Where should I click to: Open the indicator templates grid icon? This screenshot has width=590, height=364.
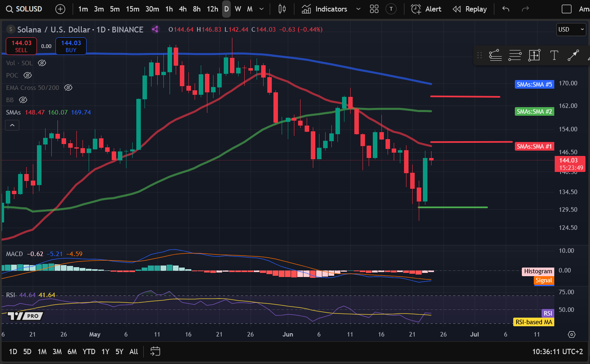(x=374, y=9)
